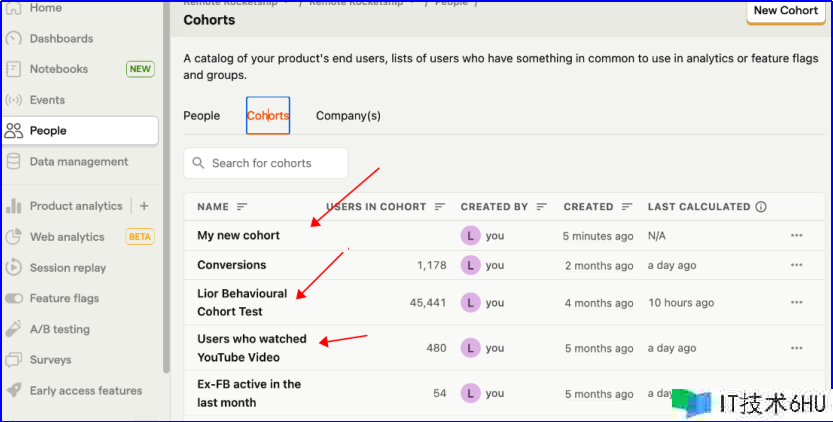Click the Search for cohorts field

(x=266, y=163)
